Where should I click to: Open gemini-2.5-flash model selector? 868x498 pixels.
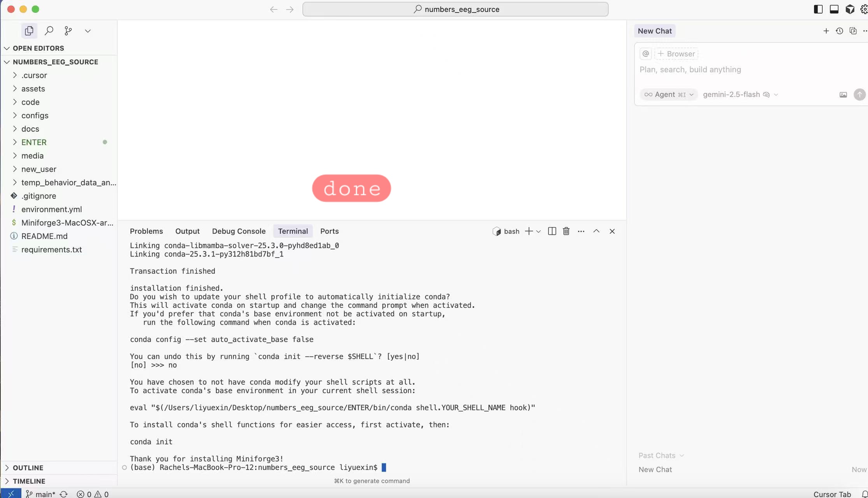click(x=740, y=95)
